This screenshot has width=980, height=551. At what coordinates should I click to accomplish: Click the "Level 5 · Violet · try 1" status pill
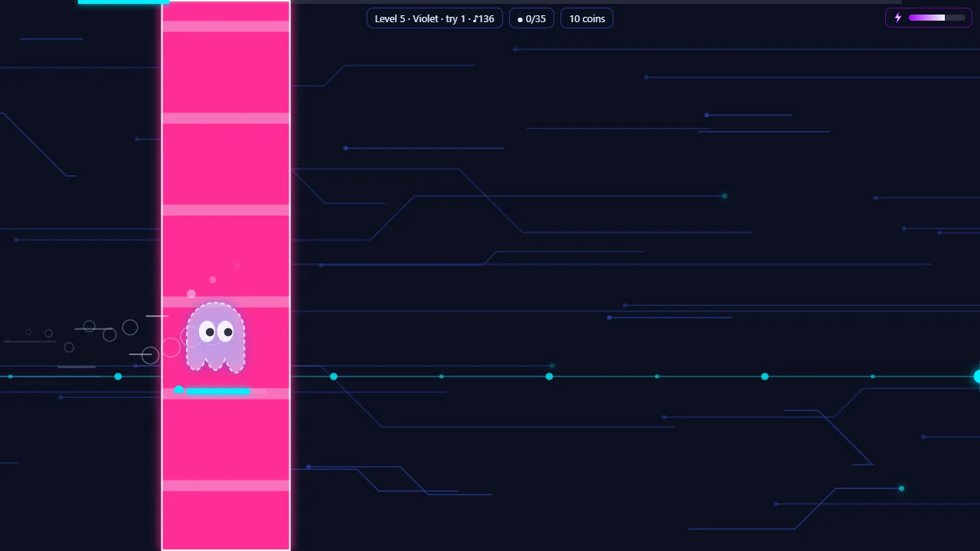click(x=435, y=18)
